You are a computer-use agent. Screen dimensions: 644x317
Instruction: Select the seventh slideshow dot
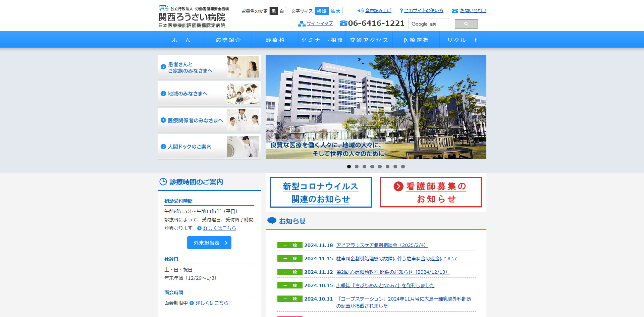point(395,166)
